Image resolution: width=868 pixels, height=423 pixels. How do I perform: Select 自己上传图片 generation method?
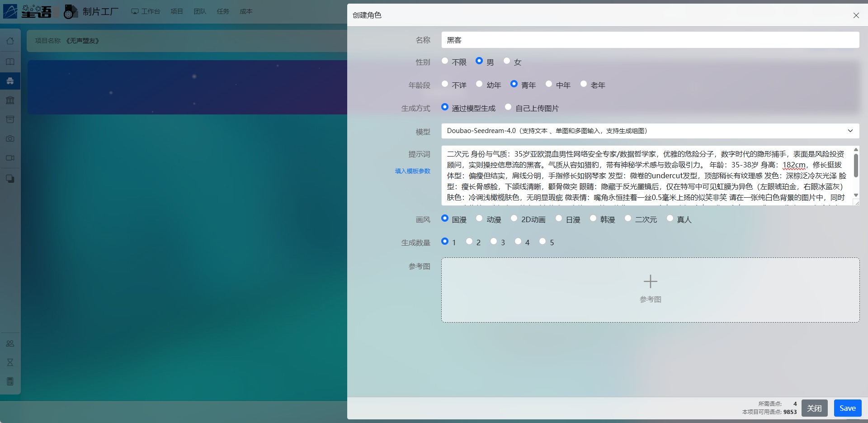pyautogui.click(x=509, y=107)
